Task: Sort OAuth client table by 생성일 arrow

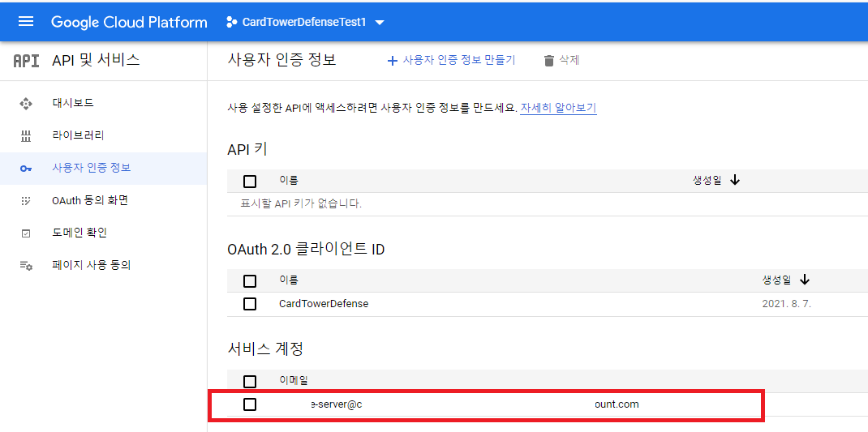Action: coord(805,280)
